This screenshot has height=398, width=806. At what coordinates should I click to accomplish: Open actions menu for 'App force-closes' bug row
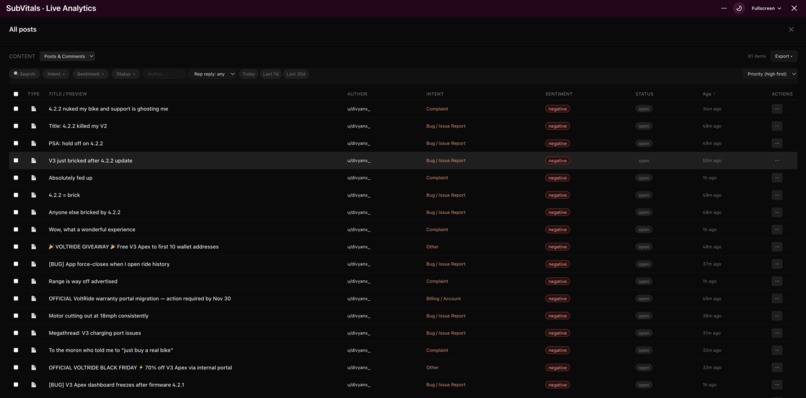coord(777,264)
